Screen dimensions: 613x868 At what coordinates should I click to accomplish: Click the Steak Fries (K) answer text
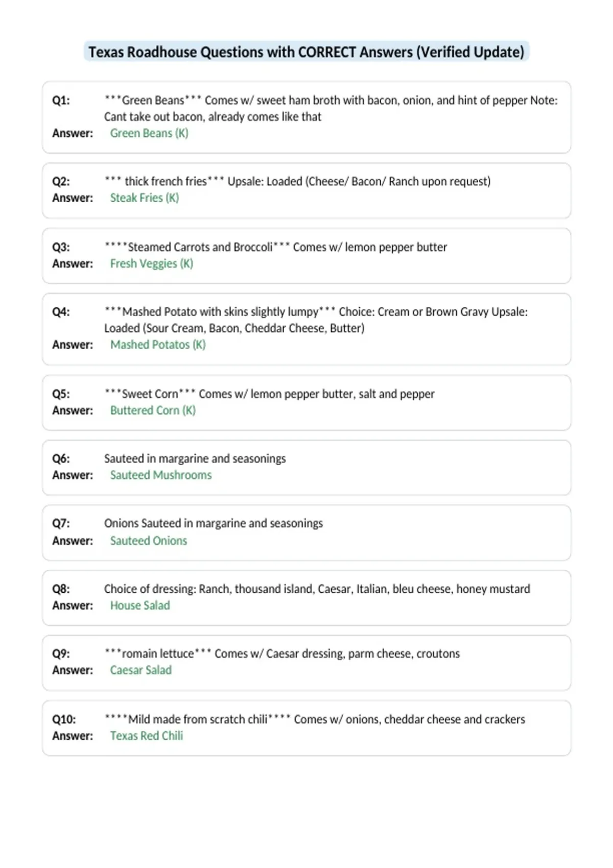pyautogui.click(x=145, y=198)
